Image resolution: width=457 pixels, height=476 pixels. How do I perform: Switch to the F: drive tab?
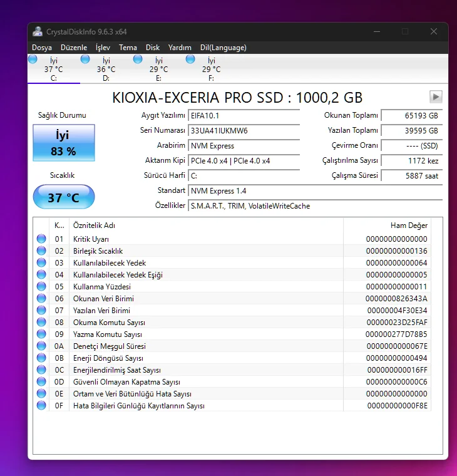pyautogui.click(x=211, y=69)
